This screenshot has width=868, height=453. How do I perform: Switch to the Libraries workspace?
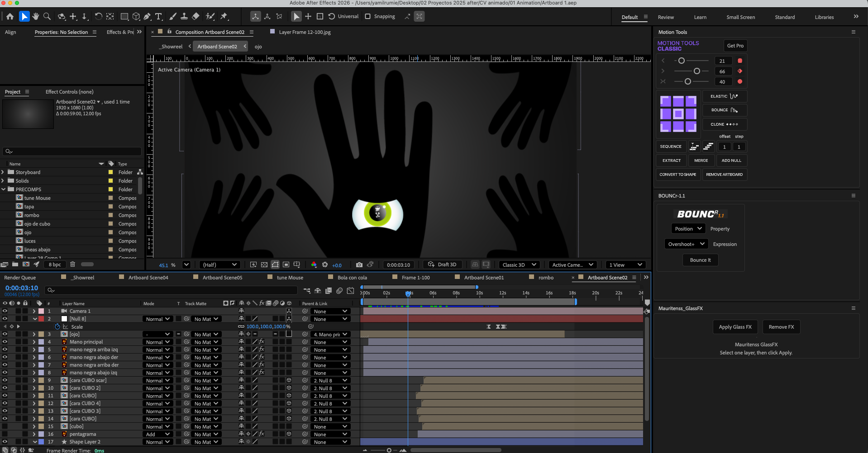pos(824,17)
